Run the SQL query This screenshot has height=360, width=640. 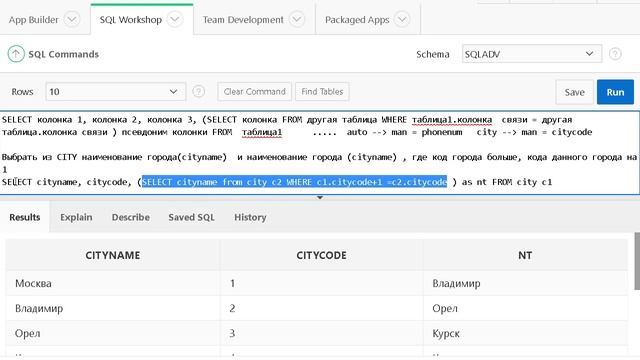[615, 92]
